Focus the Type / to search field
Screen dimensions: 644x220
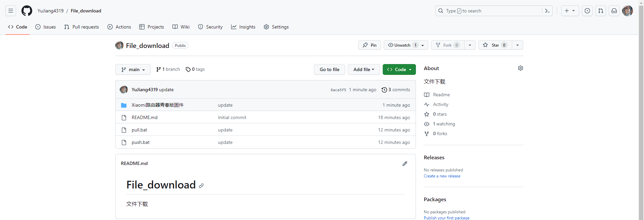click(490, 11)
